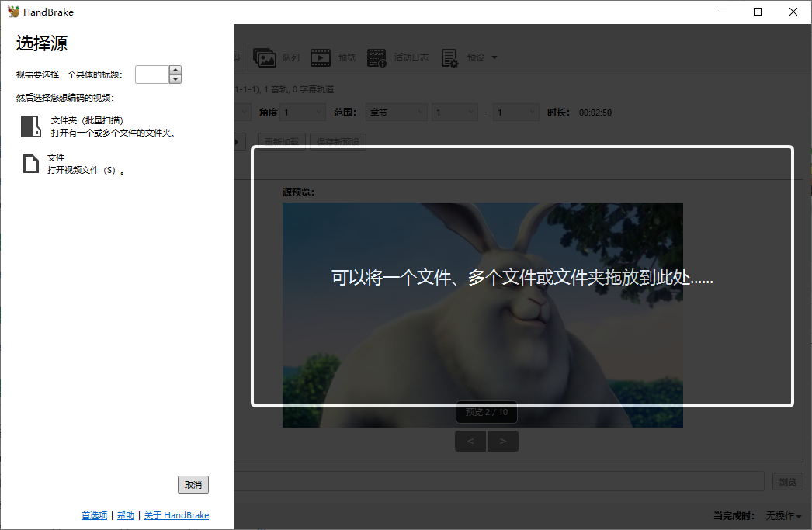
Task: Go to next preview with > button
Action: click(503, 442)
